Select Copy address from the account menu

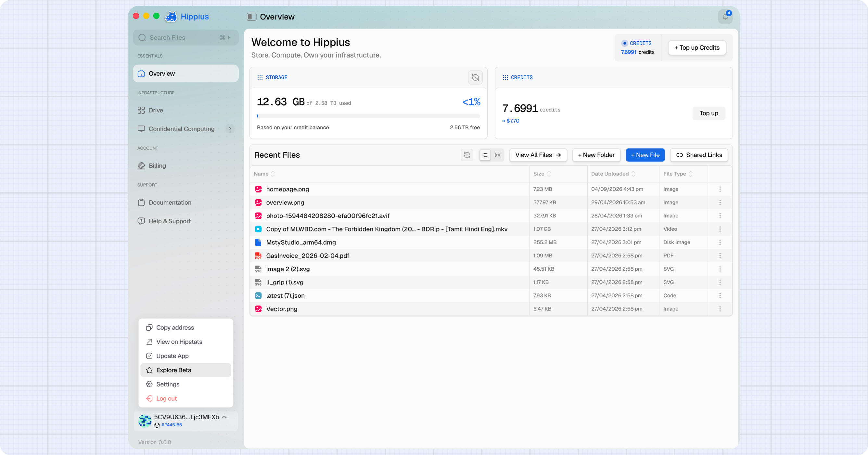tap(186, 328)
